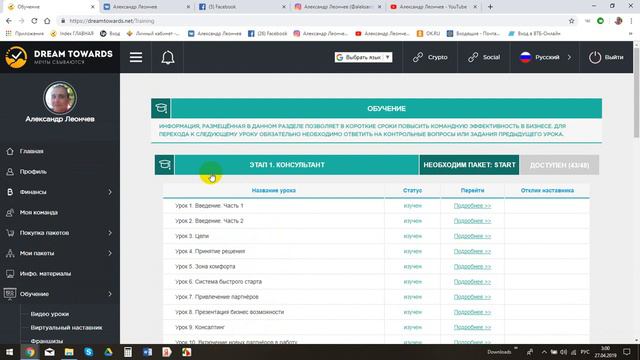The image size is (640, 360).
Task: Click the Инфо. материалы monitor icon
Action: click(x=10, y=273)
